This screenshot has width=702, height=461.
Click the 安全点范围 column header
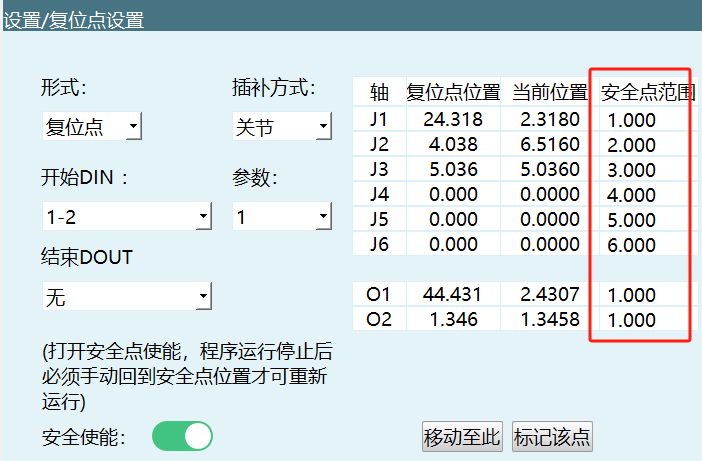click(x=648, y=92)
